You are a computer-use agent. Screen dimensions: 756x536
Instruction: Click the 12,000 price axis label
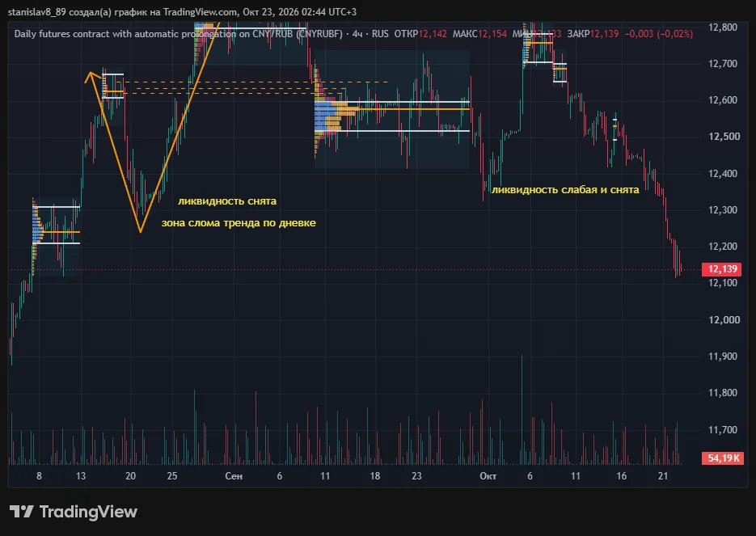pos(724,319)
